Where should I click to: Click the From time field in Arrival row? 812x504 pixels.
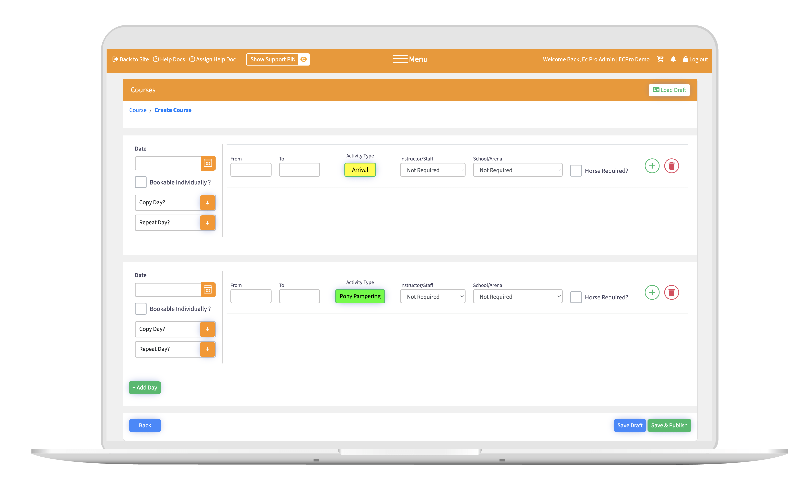point(251,170)
